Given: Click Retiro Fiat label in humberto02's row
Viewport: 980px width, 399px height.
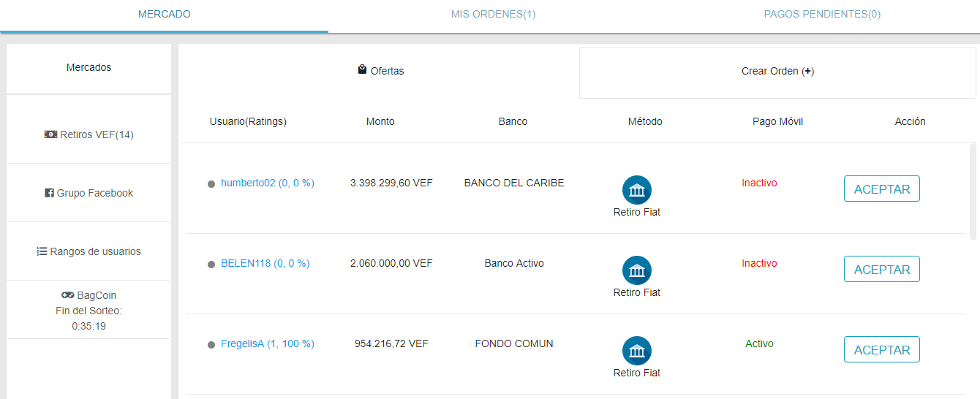Looking at the screenshot, I should click(x=637, y=212).
